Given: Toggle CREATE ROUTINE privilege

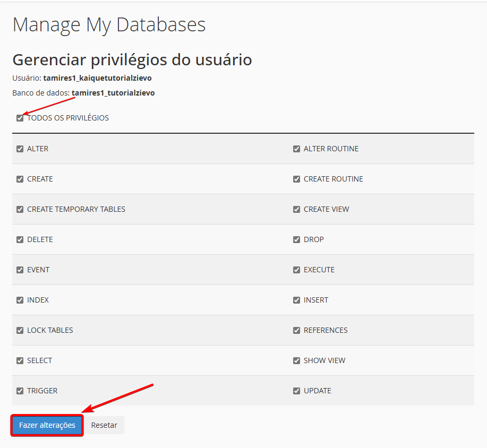Looking at the screenshot, I should [297, 179].
